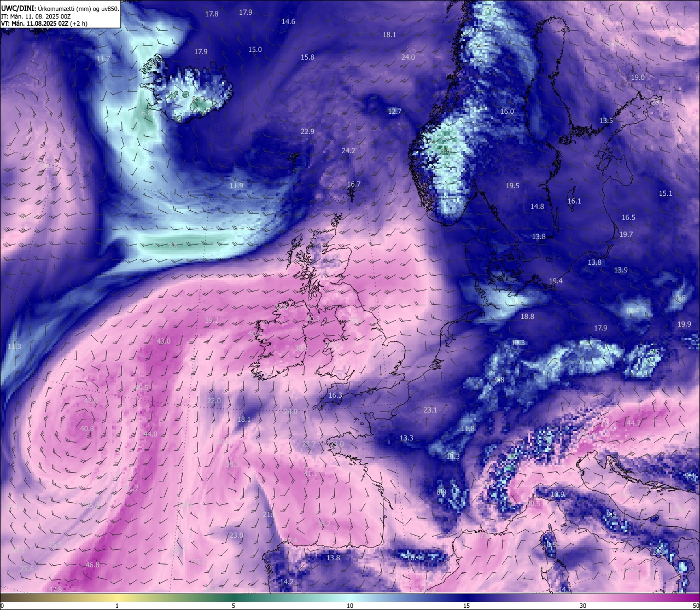Click the 11.7 value west of Iceland
700x610 pixels.
pos(103,59)
